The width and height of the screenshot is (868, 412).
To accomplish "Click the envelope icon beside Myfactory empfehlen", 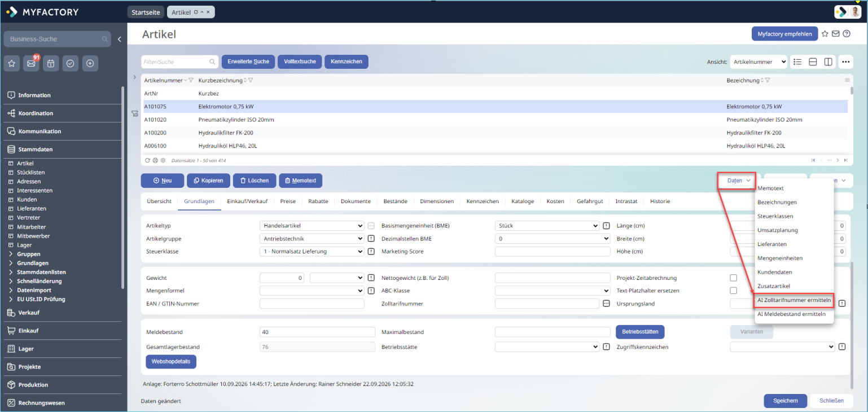I will (836, 34).
